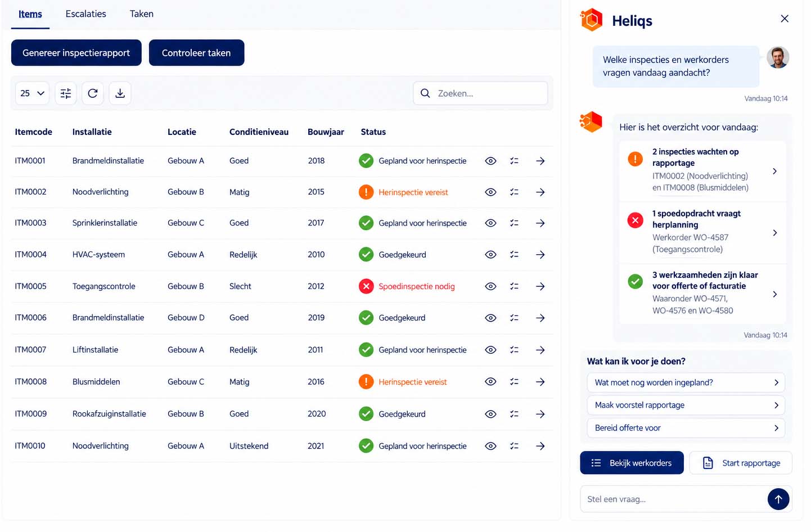Toggle eye icon for ITM0007 Liftinstallatie
Viewport: 811px width, 532px height.
click(x=490, y=350)
